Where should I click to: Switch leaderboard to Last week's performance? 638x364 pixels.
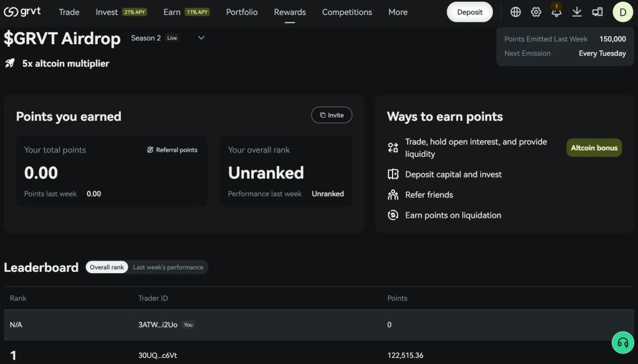(x=167, y=267)
